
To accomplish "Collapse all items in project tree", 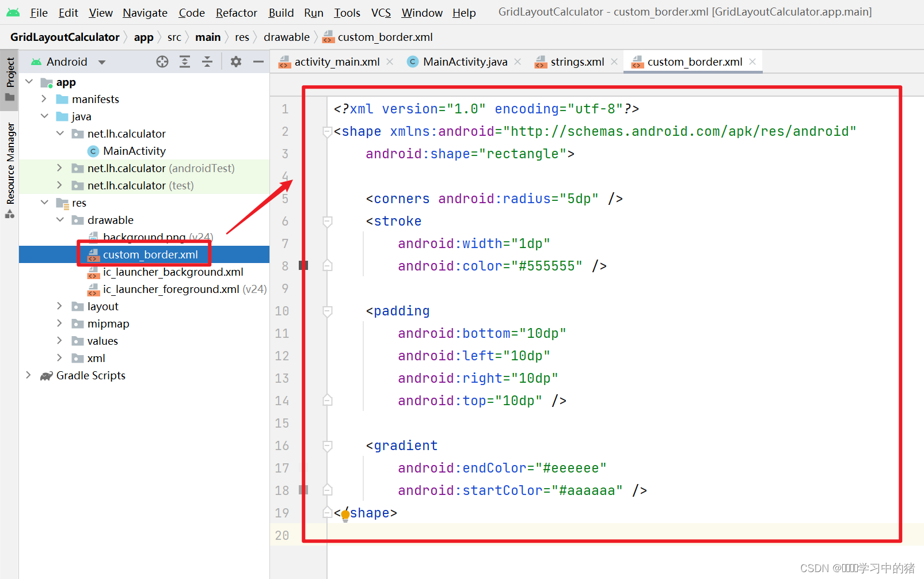I will (x=207, y=62).
